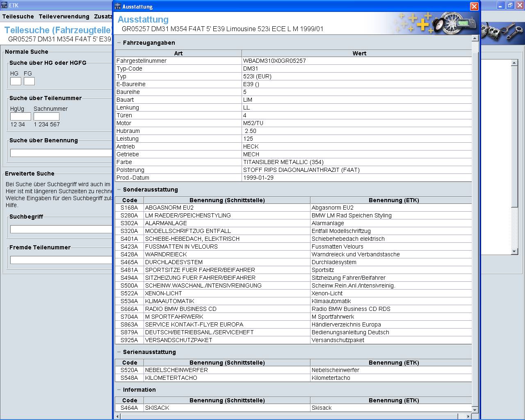
Task: Click the HG input box
Action: click(16, 81)
